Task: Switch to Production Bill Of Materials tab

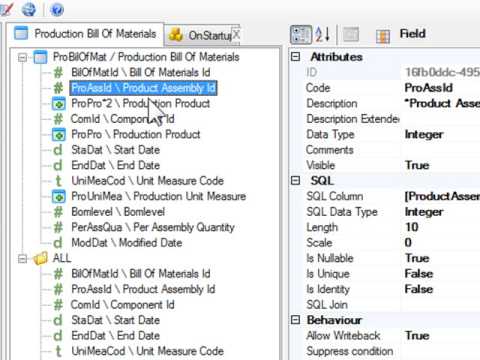Action: click(85, 34)
